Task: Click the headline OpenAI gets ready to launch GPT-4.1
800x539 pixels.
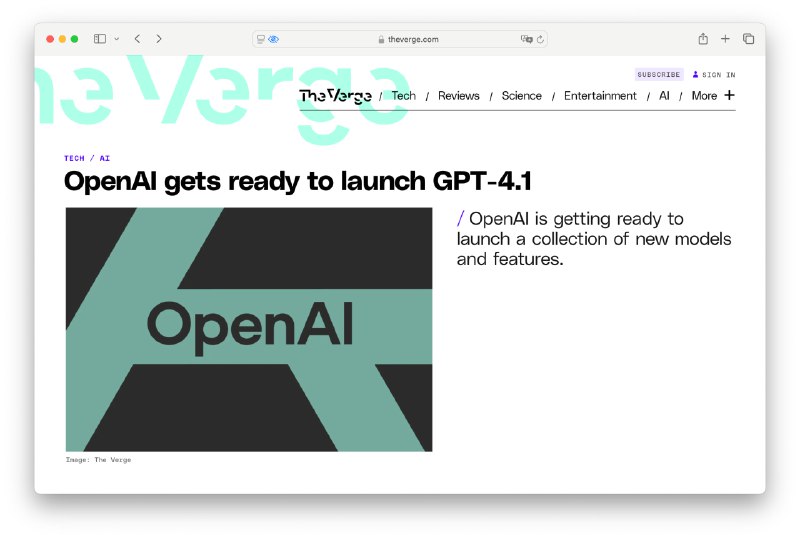Action: (297, 181)
